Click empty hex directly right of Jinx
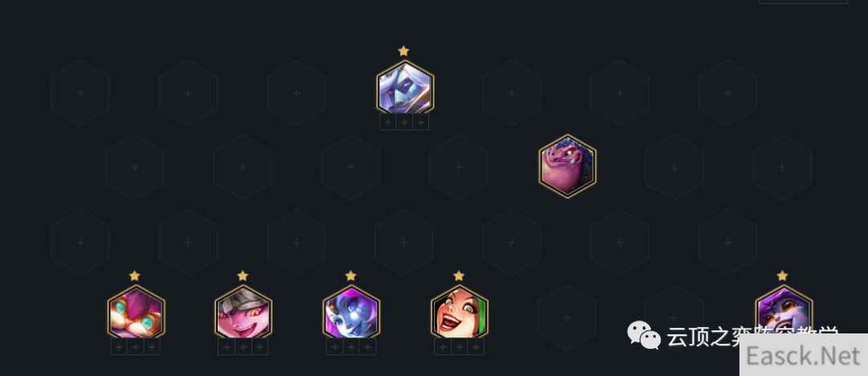Viewport: 868px width, 376px height. point(567,318)
